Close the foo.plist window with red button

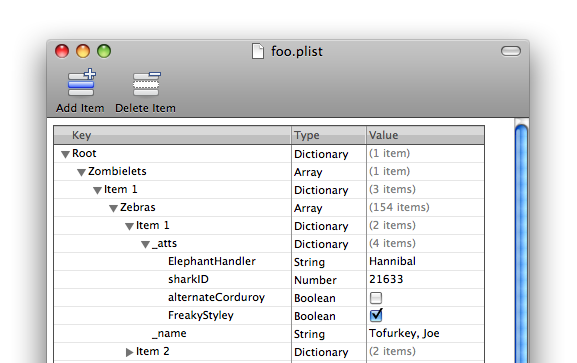tap(62, 51)
